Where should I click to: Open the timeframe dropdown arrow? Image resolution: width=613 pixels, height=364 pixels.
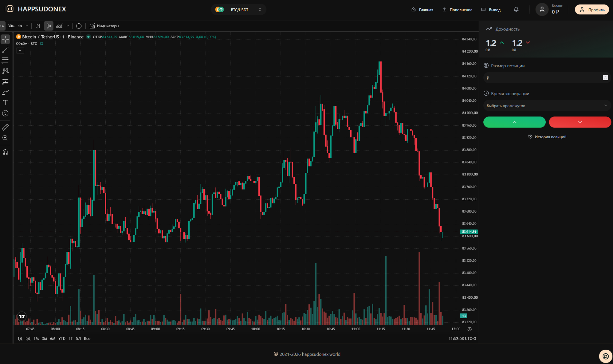[27, 26]
